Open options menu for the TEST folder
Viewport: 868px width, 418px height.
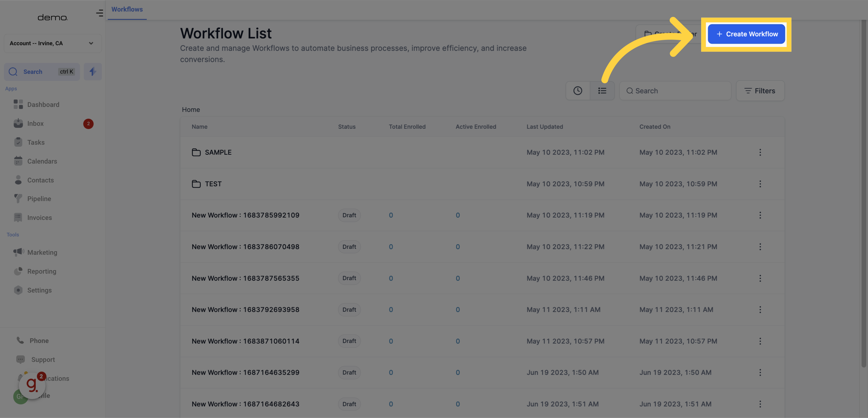pos(760,184)
